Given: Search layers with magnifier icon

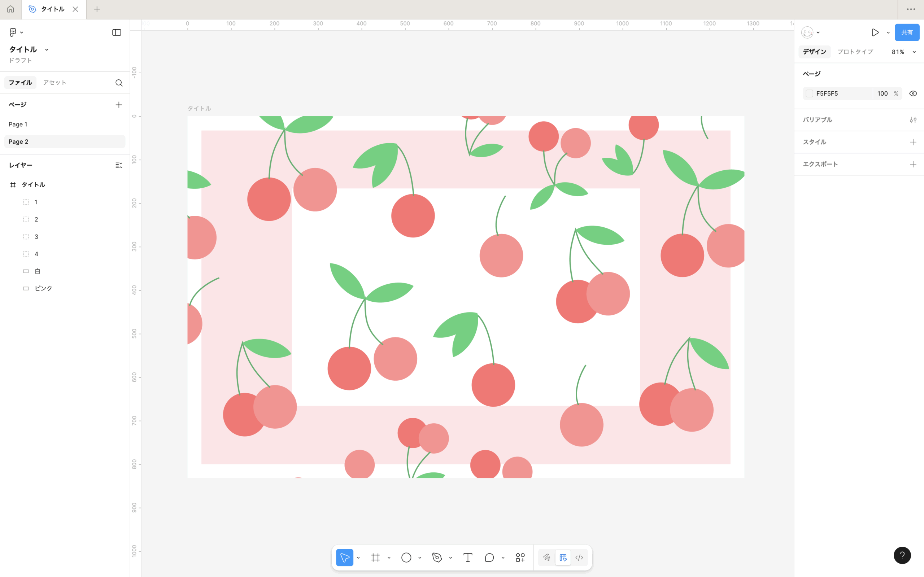Looking at the screenshot, I should 119,83.
